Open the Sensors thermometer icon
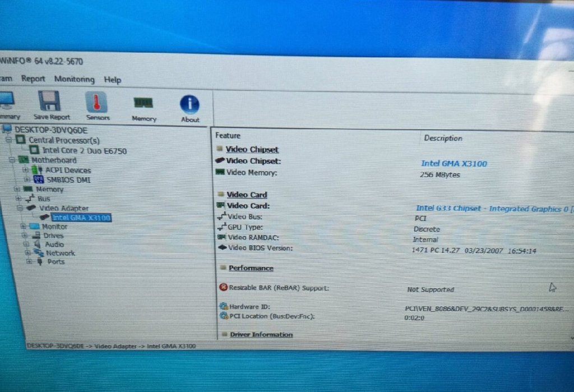Screen dimensions: 574x392 96,102
